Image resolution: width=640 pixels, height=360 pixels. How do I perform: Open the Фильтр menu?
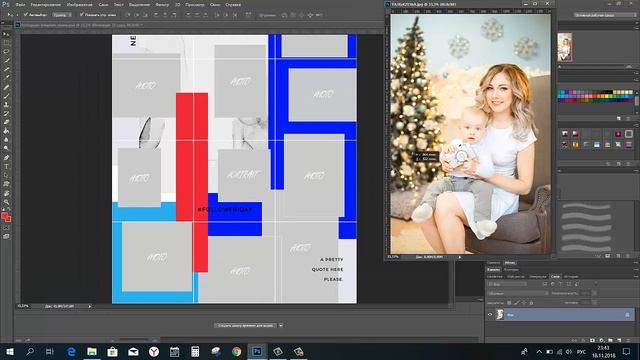(x=162, y=5)
